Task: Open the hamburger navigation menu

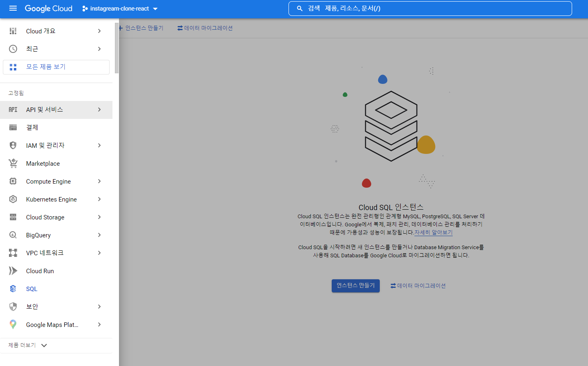Action: click(x=13, y=8)
